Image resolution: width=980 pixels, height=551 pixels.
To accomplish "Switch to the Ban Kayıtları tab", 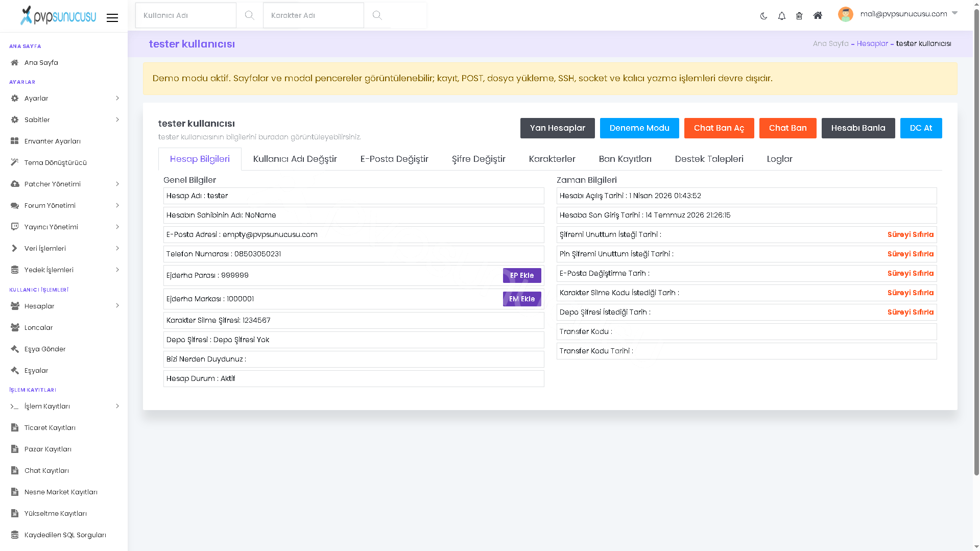I will (x=625, y=159).
